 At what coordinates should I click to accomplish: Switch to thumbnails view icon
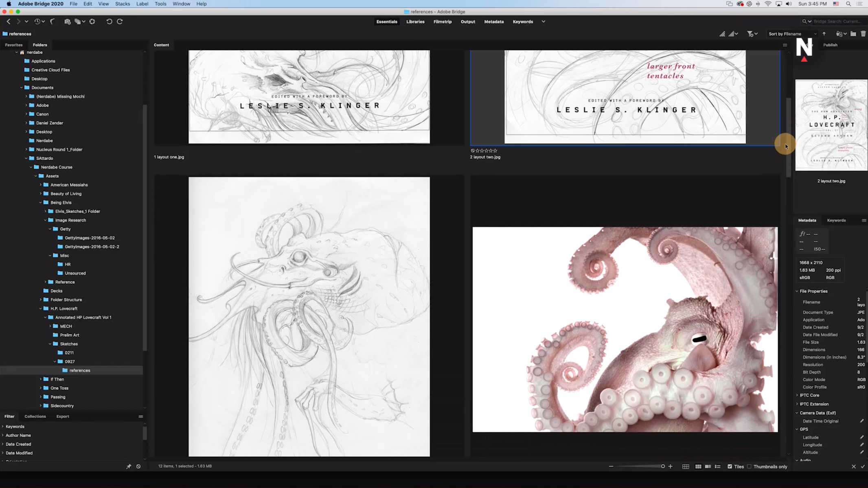tap(698, 466)
